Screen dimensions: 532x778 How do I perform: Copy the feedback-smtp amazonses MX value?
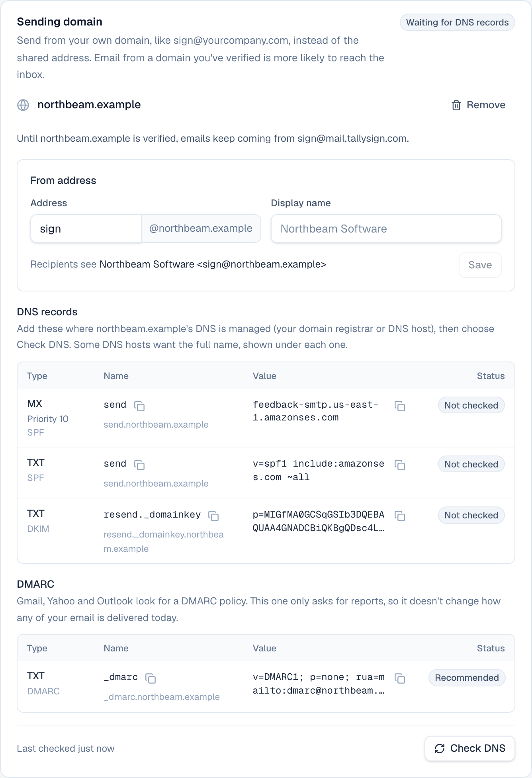[400, 406]
